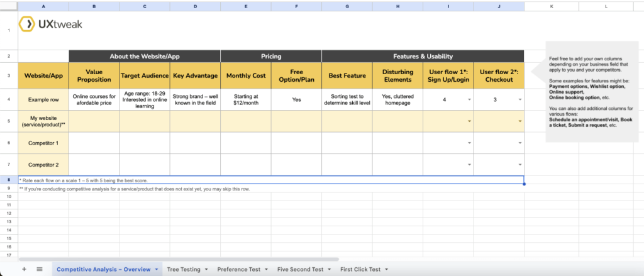This screenshot has width=644, height=276.
Task: Select the Competitor 1 label cell
Action: click(43, 143)
